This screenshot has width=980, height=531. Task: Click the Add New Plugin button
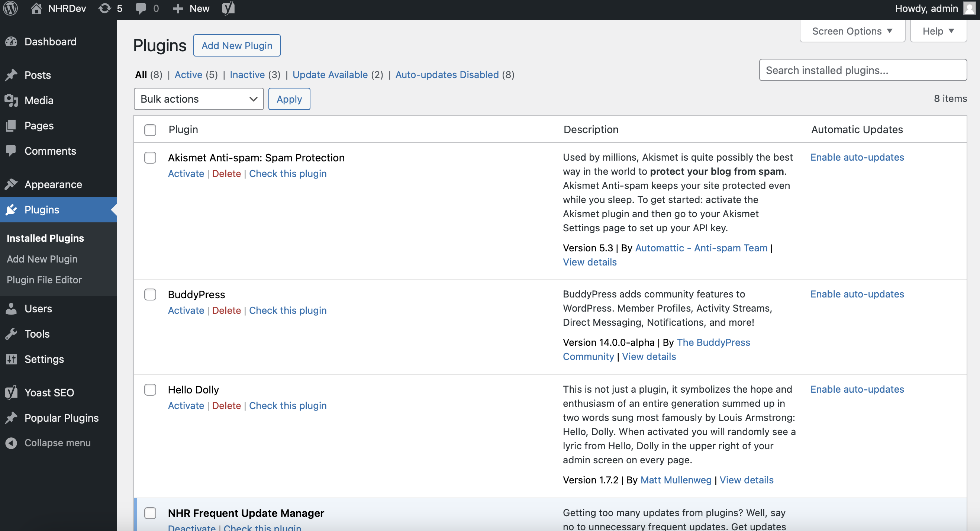236,46
